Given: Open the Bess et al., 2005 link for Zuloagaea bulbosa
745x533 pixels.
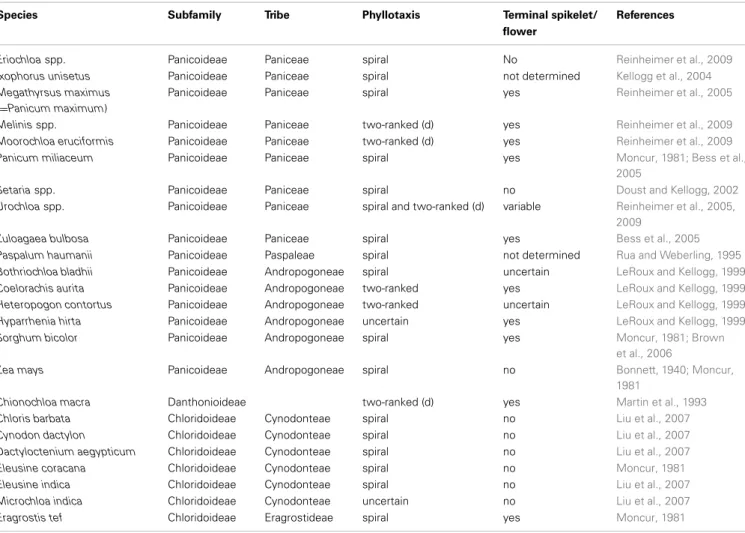Looking at the screenshot, I should tap(658, 238).
